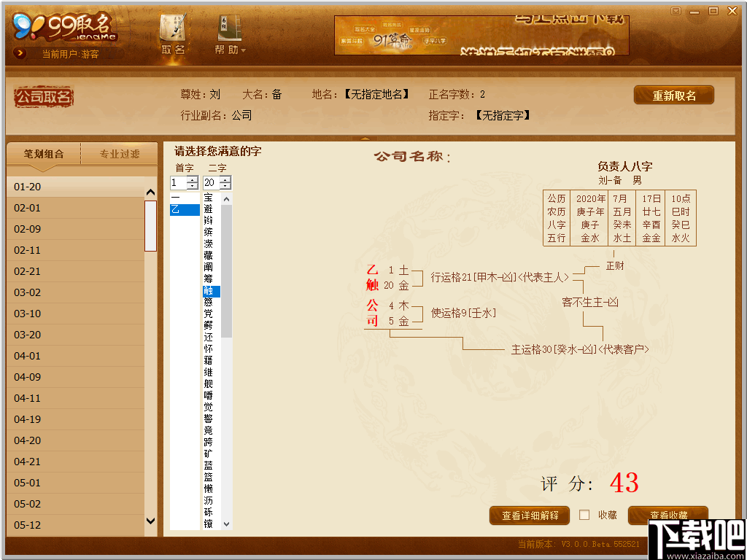Click the 91算命 banner advertisement
This screenshot has height=560, width=747.
pos(481,35)
